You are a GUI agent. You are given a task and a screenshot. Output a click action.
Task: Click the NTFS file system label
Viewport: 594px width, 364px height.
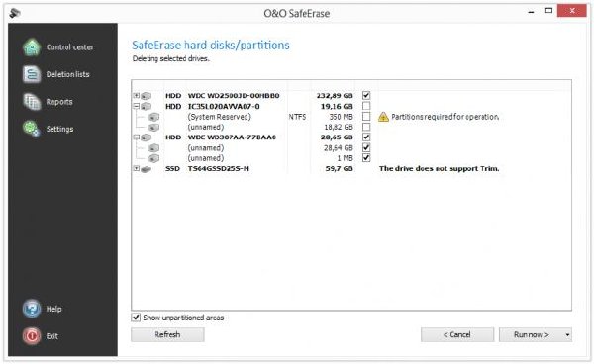click(297, 117)
